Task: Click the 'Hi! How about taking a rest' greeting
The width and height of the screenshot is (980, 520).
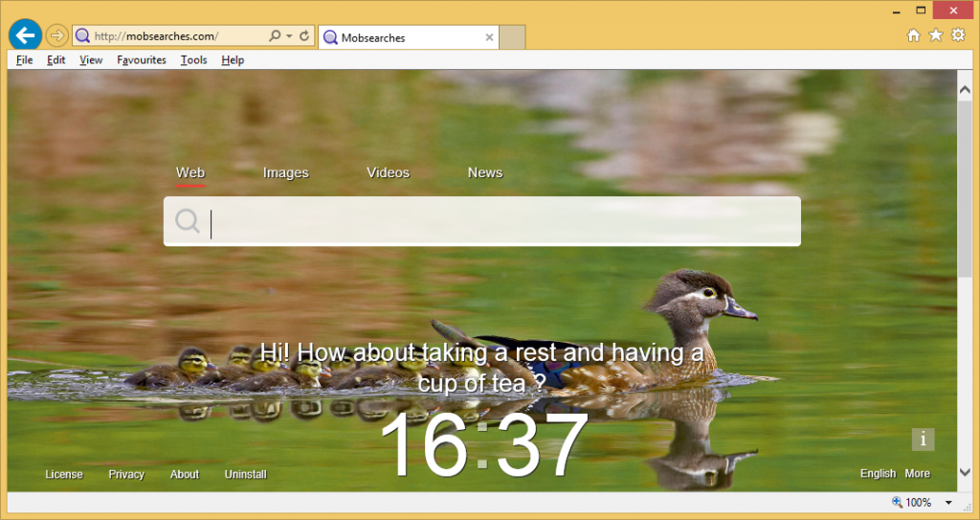Action: click(482, 368)
